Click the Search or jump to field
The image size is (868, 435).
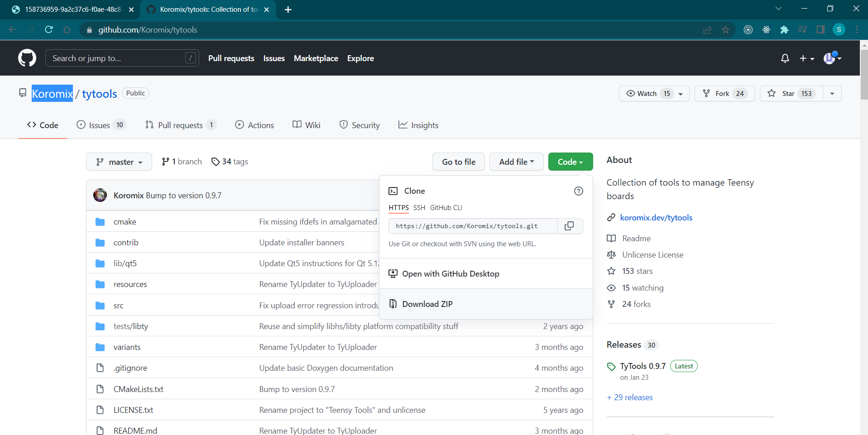click(122, 58)
